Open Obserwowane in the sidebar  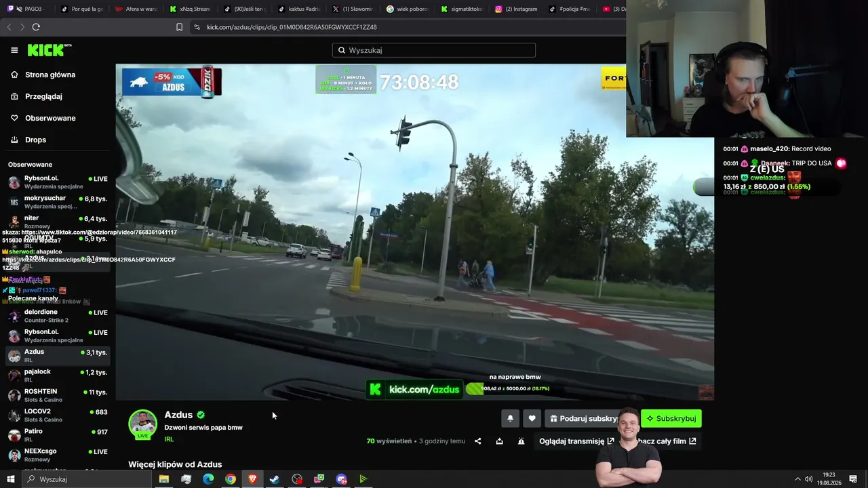tap(50, 118)
